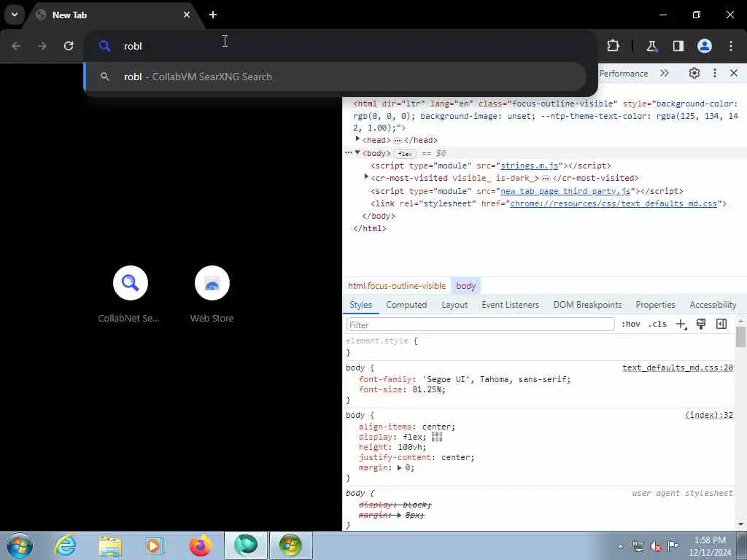Open the text_defaults_md.css href link
Screen dimensions: 747x560
point(613,204)
